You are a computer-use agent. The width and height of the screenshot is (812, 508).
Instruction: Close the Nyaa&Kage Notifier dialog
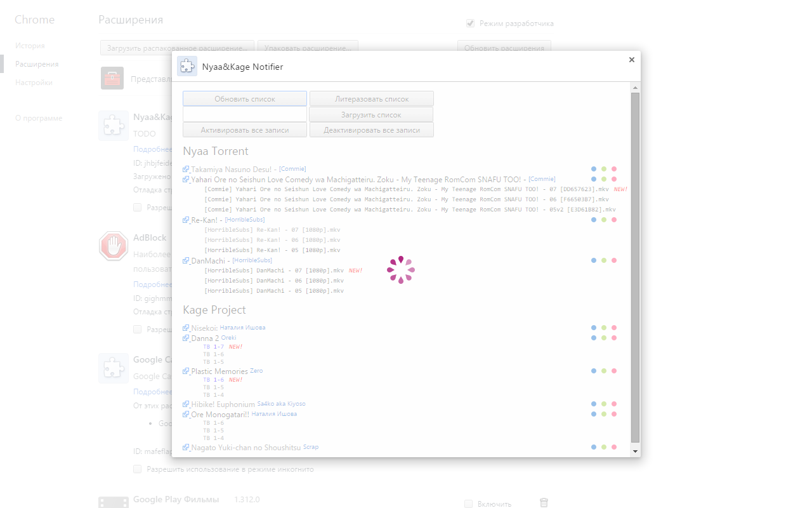coord(631,60)
